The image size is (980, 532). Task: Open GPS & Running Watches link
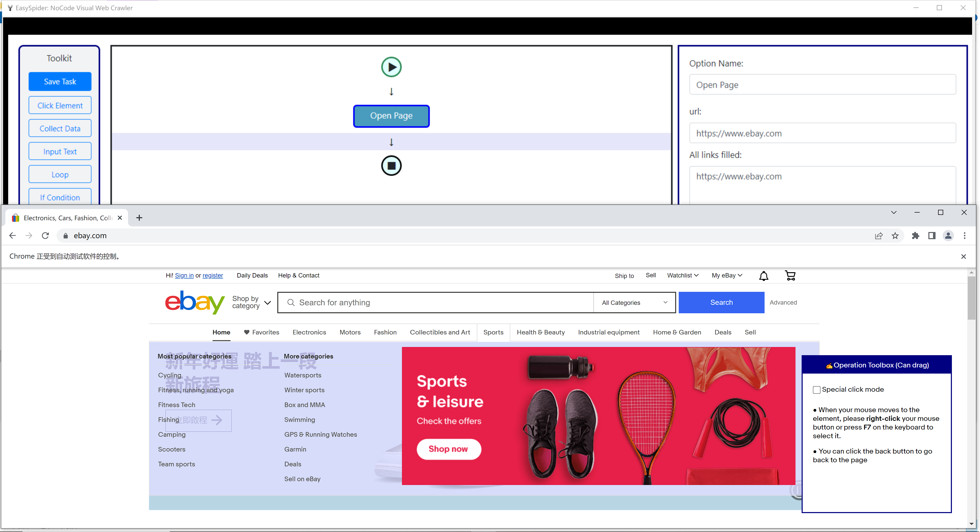(x=321, y=435)
